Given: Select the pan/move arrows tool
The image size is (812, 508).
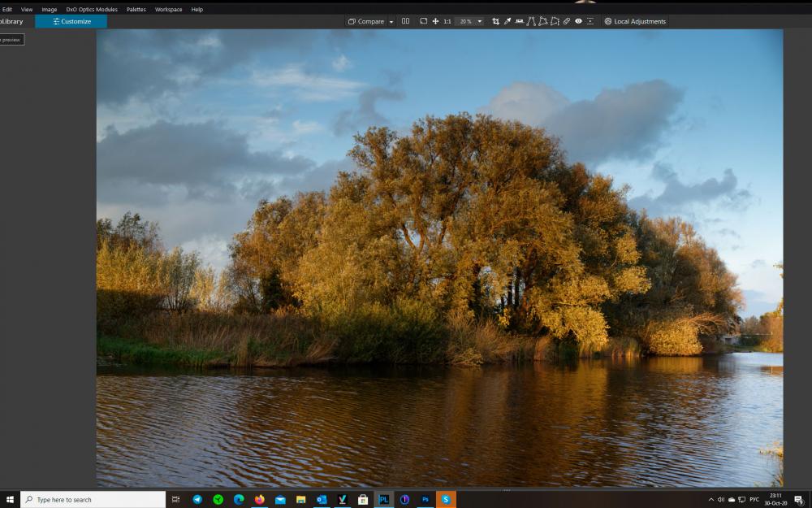Looking at the screenshot, I should [x=435, y=21].
